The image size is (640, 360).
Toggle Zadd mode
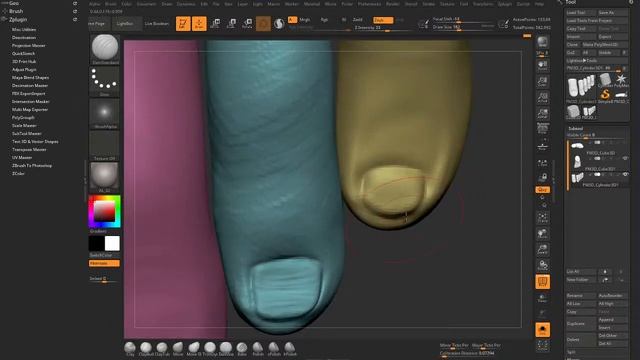tap(358, 20)
